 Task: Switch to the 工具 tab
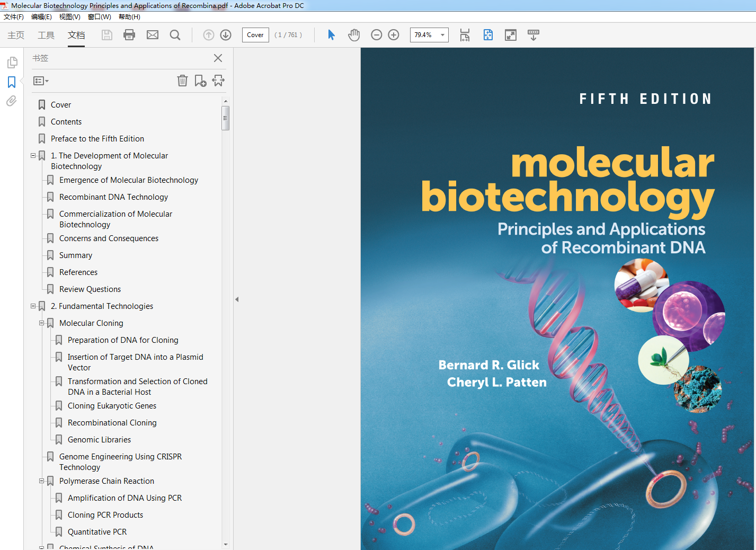point(46,35)
